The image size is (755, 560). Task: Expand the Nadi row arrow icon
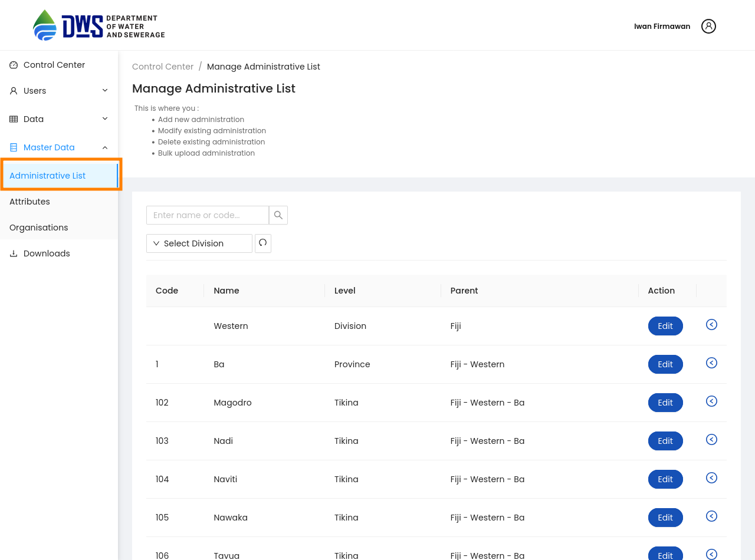711,440
